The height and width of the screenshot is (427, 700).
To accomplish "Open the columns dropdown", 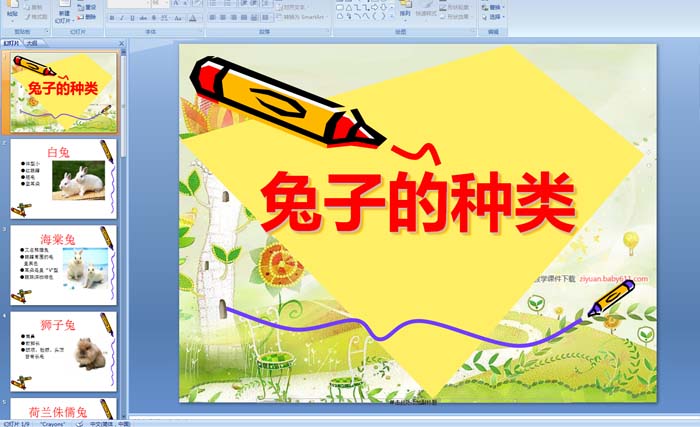I will (266, 17).
